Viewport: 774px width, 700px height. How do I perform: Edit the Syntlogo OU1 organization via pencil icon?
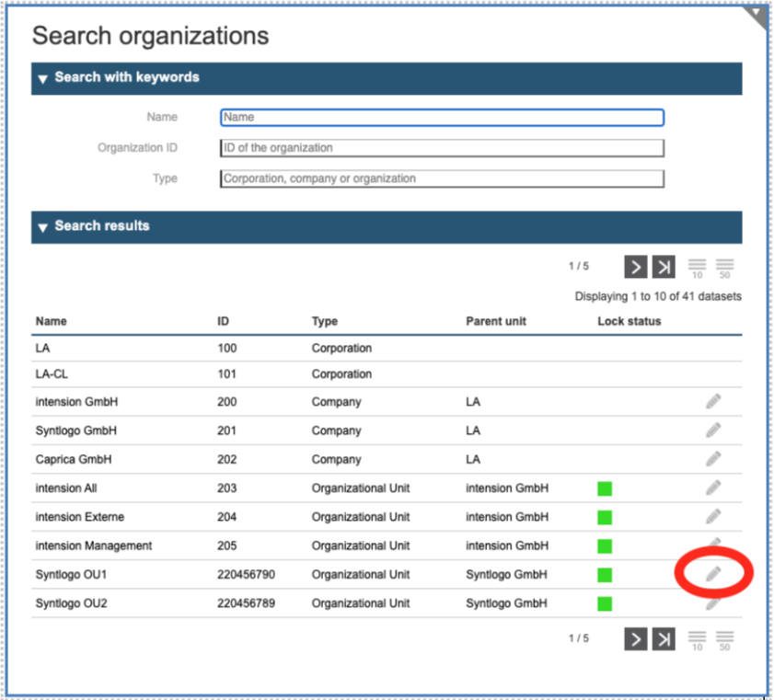coord(713,574)
